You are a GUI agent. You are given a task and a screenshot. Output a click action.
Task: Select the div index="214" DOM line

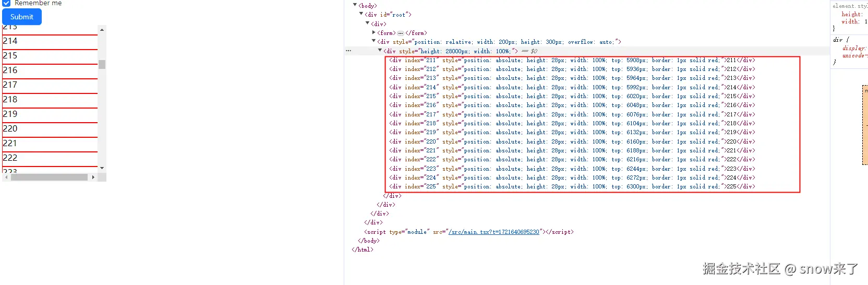572,87
